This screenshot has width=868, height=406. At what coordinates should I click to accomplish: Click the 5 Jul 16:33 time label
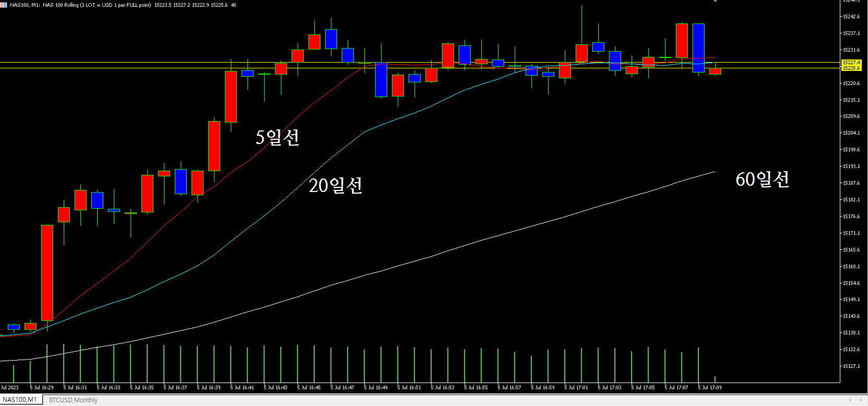coord(109,388)
